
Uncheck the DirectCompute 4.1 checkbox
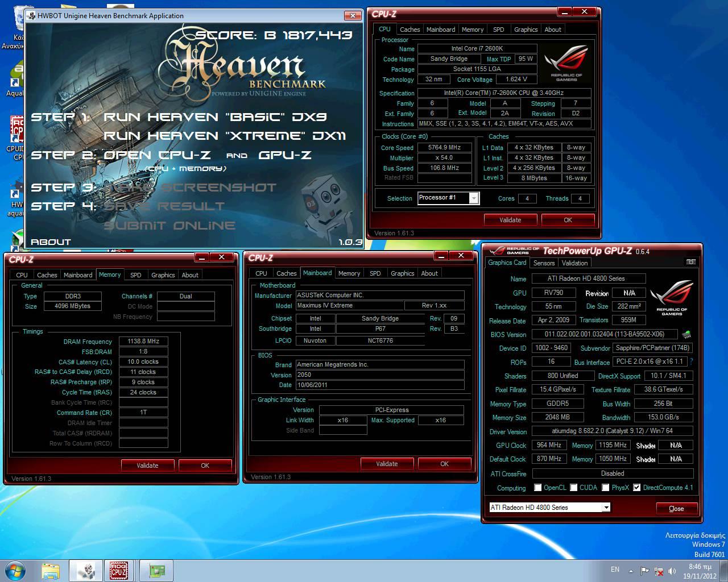tap(637, 488)
